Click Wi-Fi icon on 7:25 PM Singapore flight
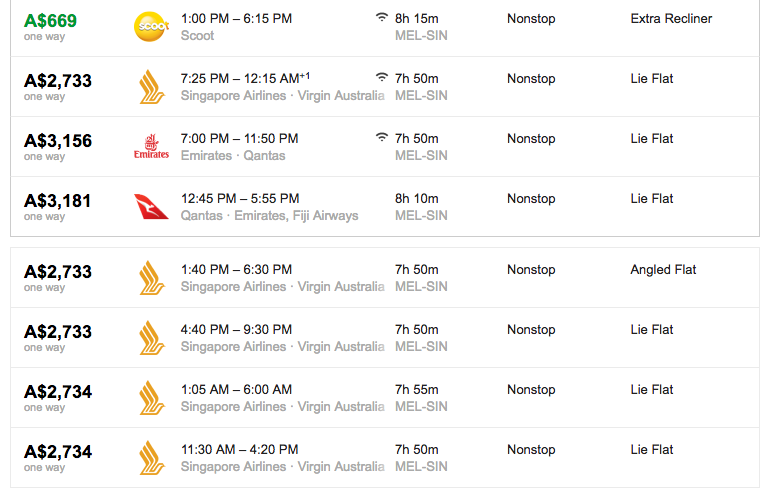Screen dimensions: 770x498 [382, 78]
